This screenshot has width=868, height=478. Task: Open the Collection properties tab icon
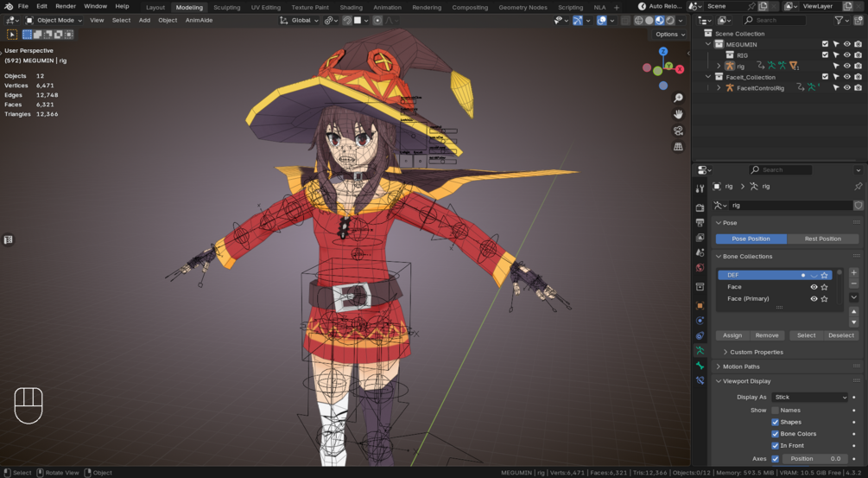pos(700,286)
